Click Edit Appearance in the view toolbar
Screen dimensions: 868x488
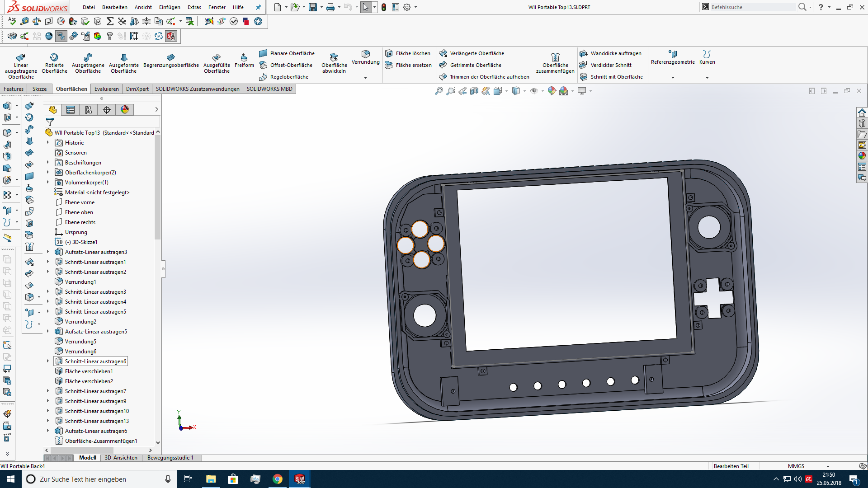[x=552, y=91]
